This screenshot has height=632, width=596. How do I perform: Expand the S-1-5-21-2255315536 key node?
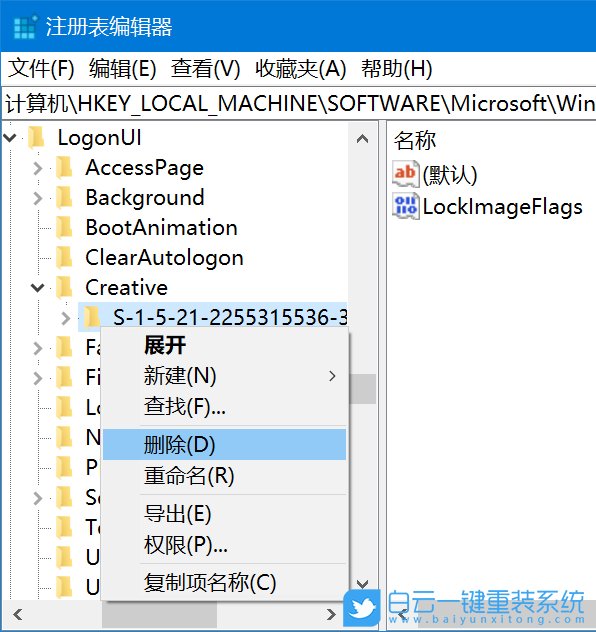click(x=66, y=318)
